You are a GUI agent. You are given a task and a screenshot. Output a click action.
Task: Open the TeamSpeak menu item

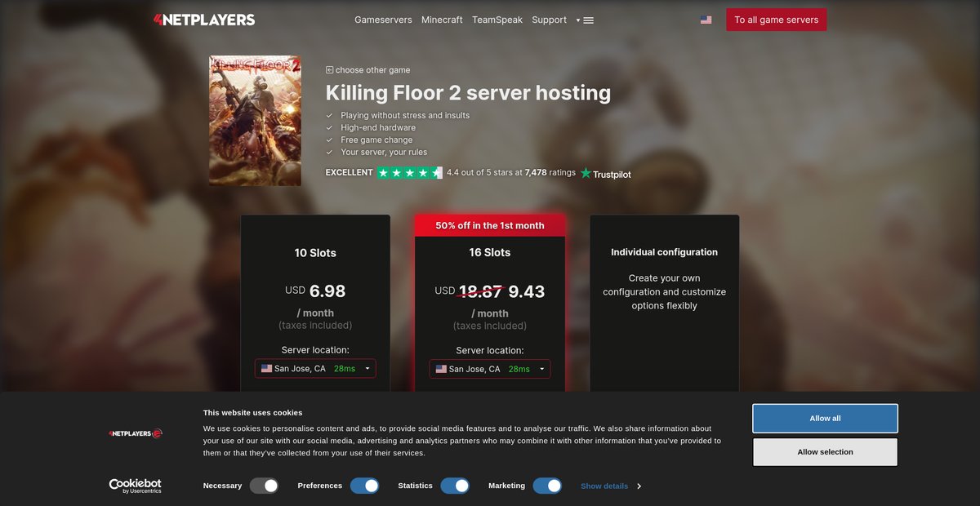point(497,20)
